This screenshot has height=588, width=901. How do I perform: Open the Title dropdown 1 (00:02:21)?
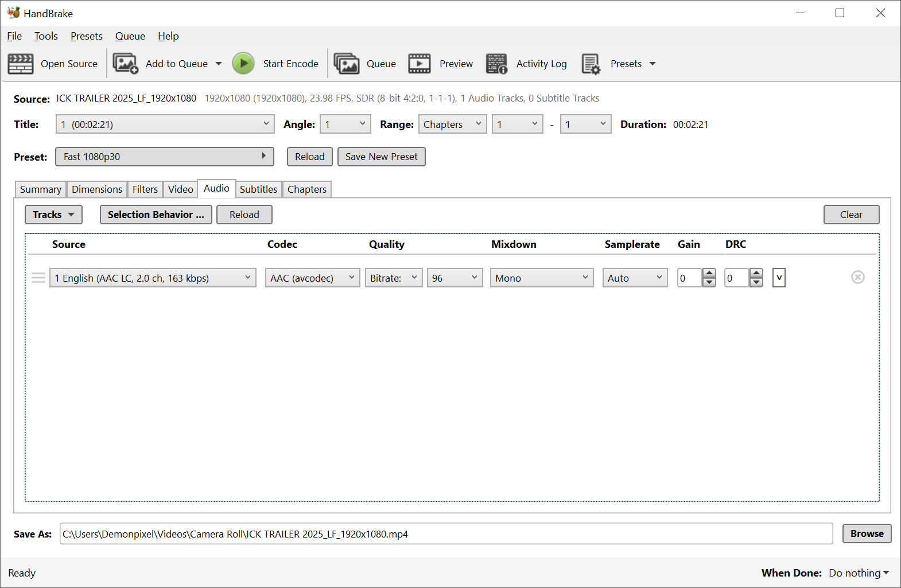tap(165, 124)
